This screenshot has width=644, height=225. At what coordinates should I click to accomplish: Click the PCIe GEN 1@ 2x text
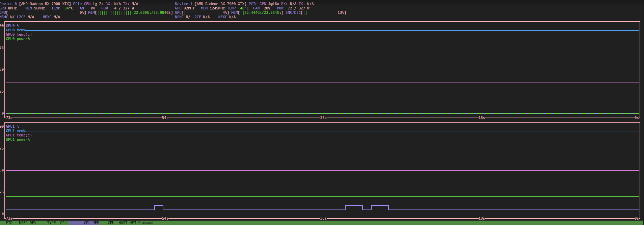88,4
